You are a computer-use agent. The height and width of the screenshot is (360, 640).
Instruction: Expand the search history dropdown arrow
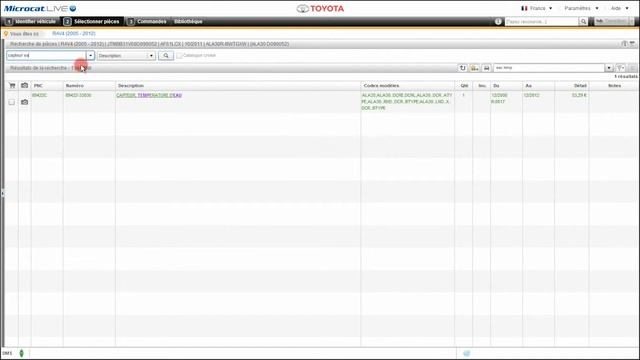point(90,56)
